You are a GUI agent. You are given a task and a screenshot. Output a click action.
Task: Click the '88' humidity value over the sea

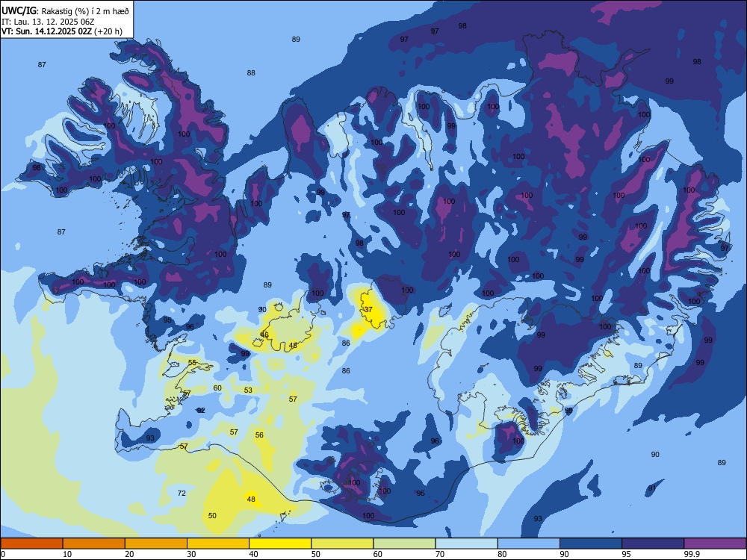pyautogui.click(x=251, y=73)
